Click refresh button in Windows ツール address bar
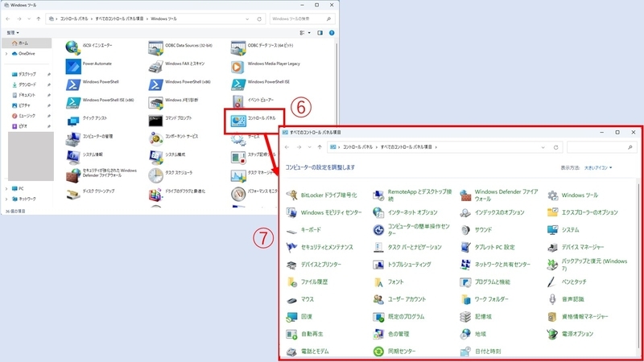This screenshot has width=644, height=362. tap(259, 19)
